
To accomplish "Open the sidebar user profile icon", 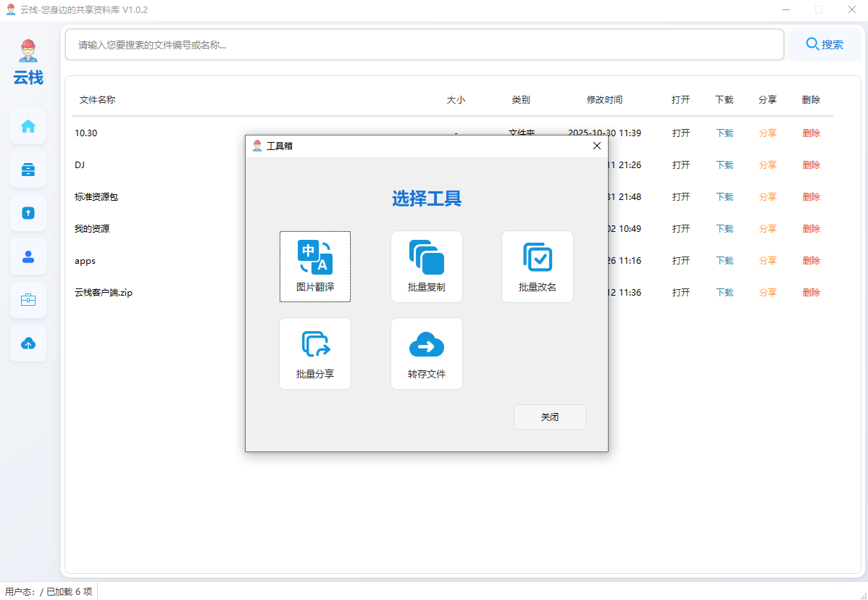I will coord(28,257).
